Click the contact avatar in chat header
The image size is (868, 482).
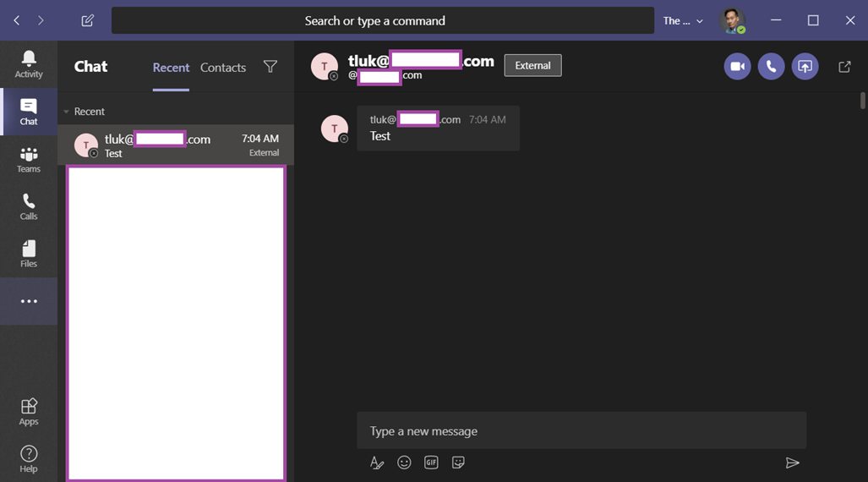coord(325,67)
